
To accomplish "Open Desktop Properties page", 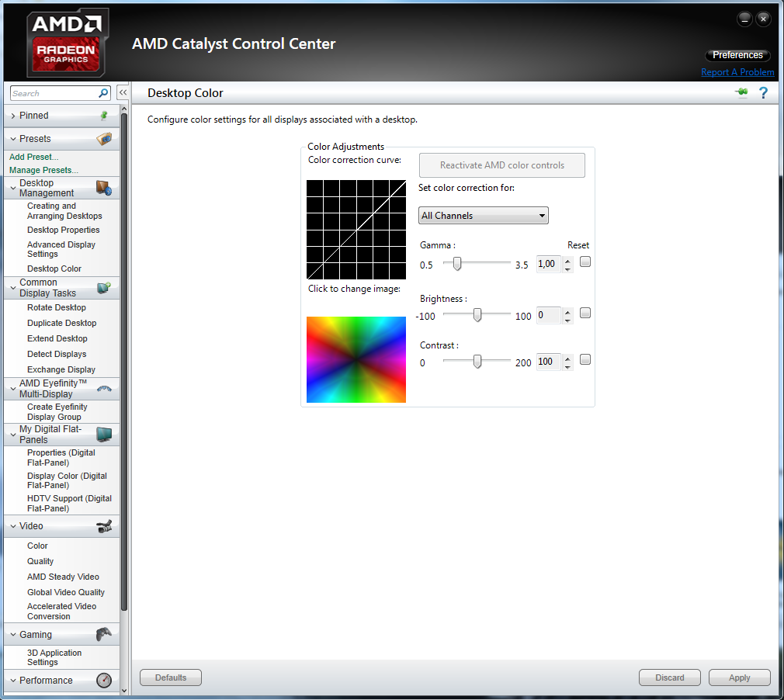I will (64, 230).
